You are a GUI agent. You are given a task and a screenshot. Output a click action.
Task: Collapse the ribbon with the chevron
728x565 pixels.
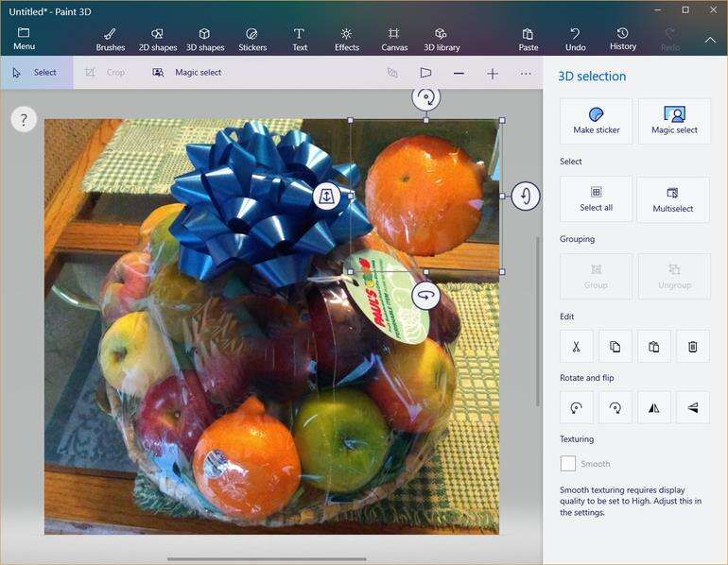coord(710,40)
